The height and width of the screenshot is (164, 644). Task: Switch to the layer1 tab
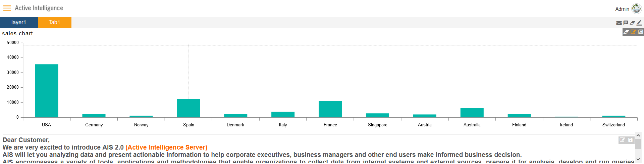(19, 22)
